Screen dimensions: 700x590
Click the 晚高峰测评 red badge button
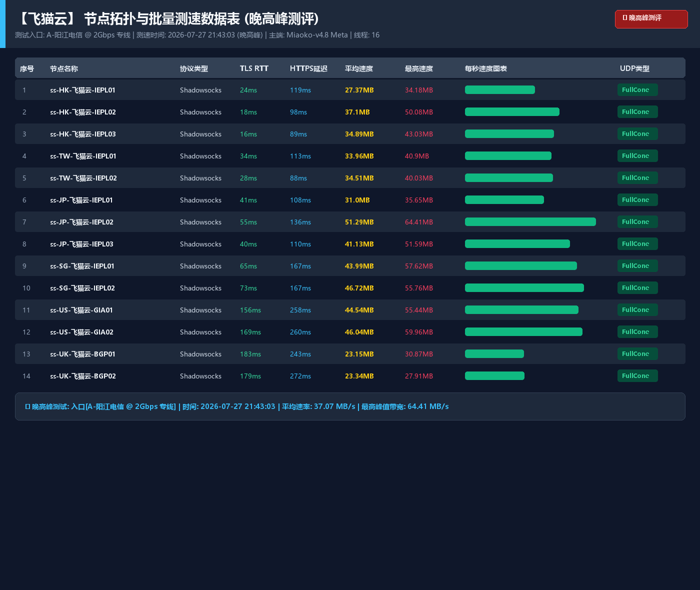tap(651, 19)
